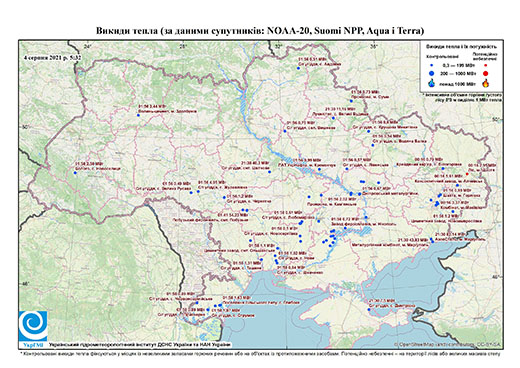Viewport: 520px width, 368px height.
Task: Select the blue marker near Суми label
Action: [351, 101]
